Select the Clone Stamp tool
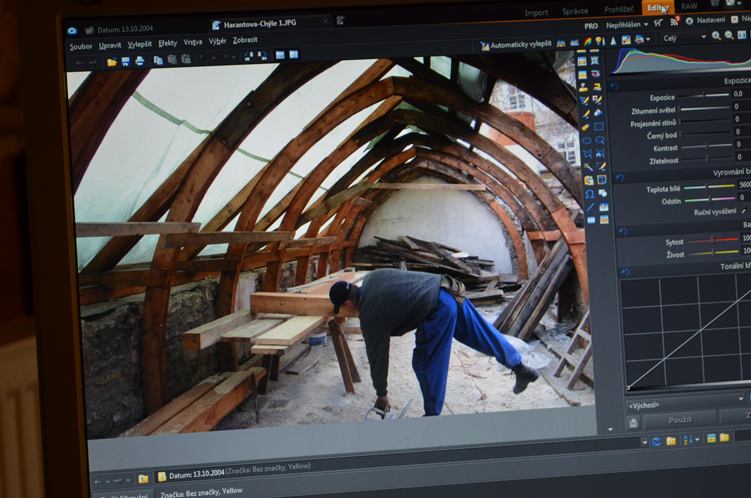 583,87
